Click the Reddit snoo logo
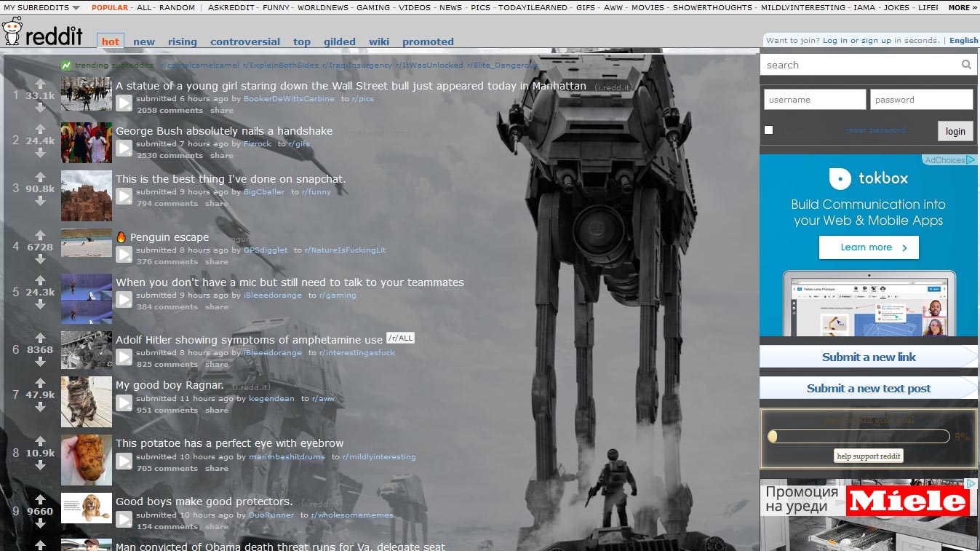Screen dimensions: 980x551 [13, 33]
